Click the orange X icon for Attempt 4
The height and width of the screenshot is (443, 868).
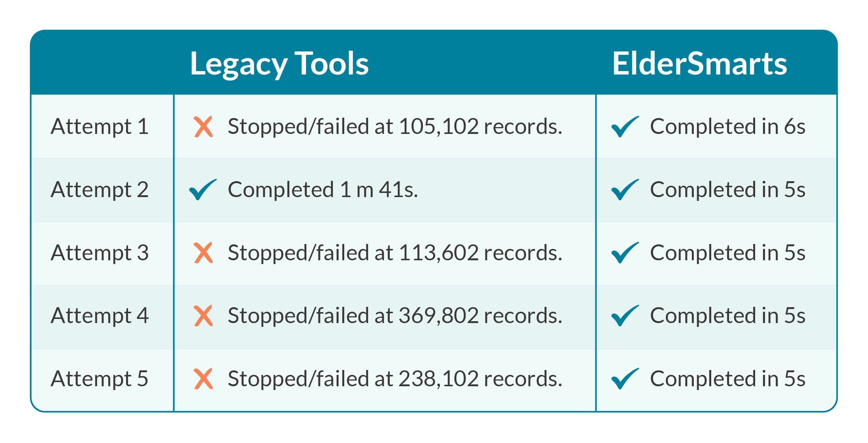point(203,316)
